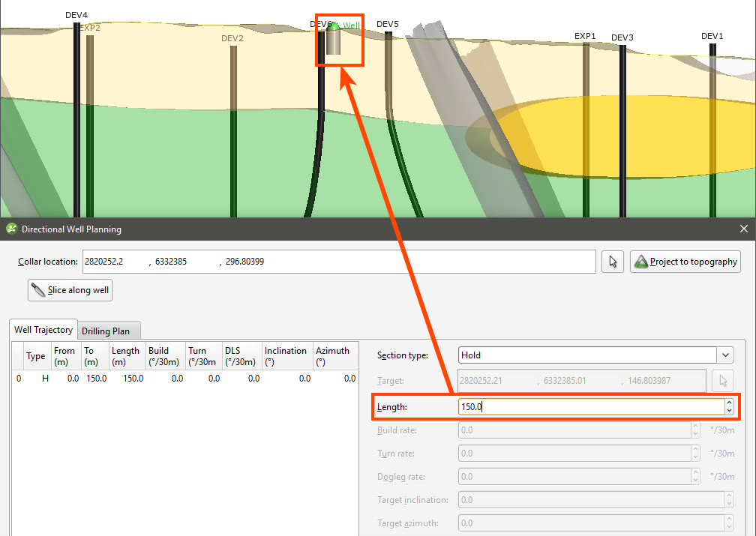Open the Section type dropdown
This screenshot has width=756, height=536.
coord(726,355)
